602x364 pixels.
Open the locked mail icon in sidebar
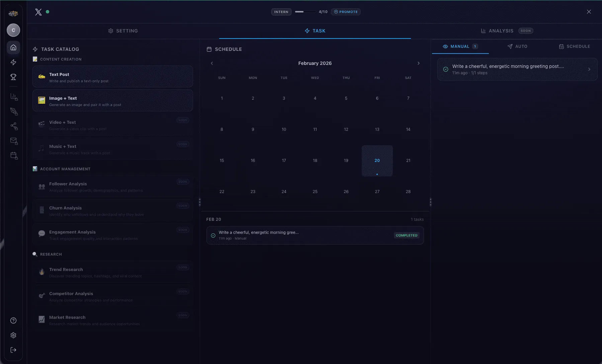click(x=14, y=141)
